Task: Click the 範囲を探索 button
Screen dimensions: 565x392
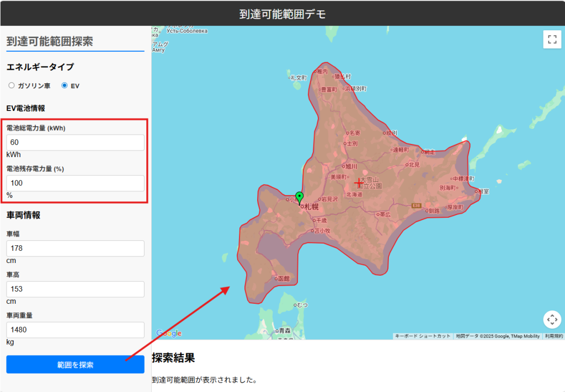Action: 75,364
